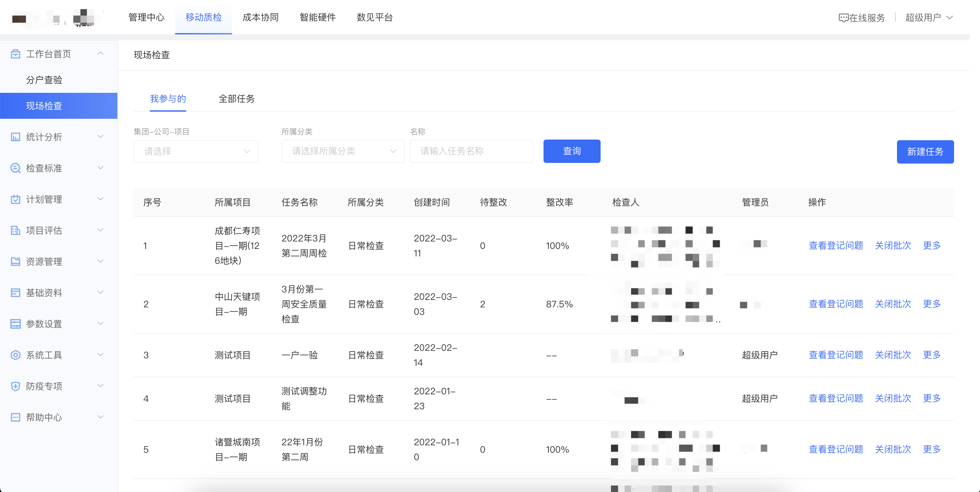Click the 在线服务 link
980x492 pixels.
click(862, 18)
